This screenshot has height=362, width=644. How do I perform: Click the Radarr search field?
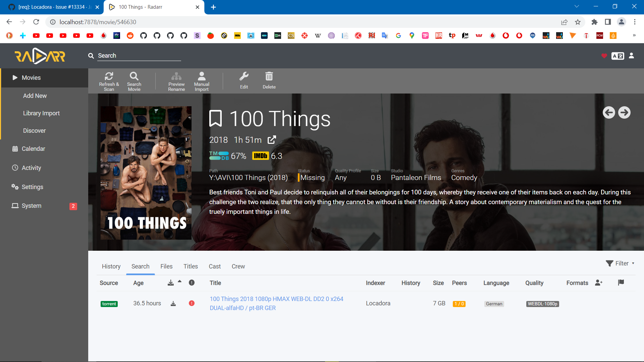(x=139, y=56)
